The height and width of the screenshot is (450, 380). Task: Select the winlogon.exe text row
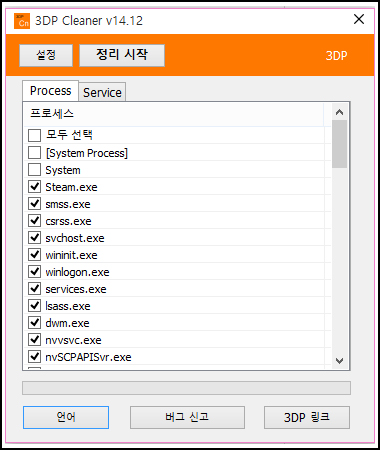[x=77, y=272]
